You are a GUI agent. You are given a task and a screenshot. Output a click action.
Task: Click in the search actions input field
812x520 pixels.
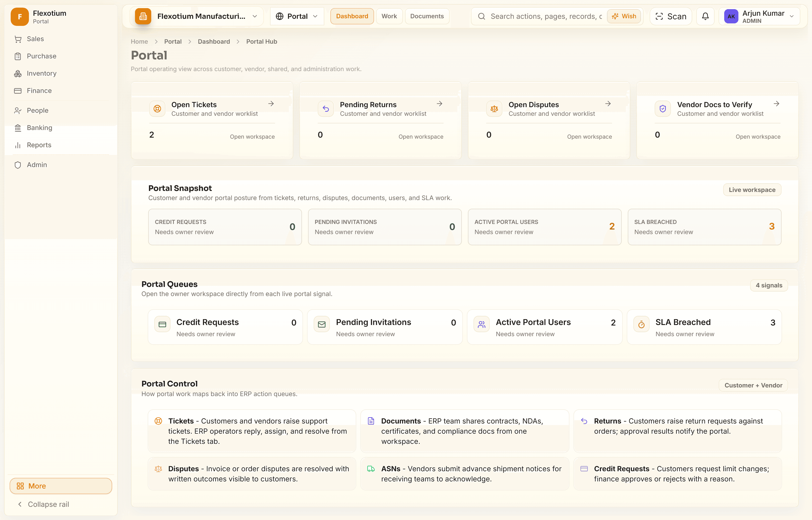tap(546, 16)
